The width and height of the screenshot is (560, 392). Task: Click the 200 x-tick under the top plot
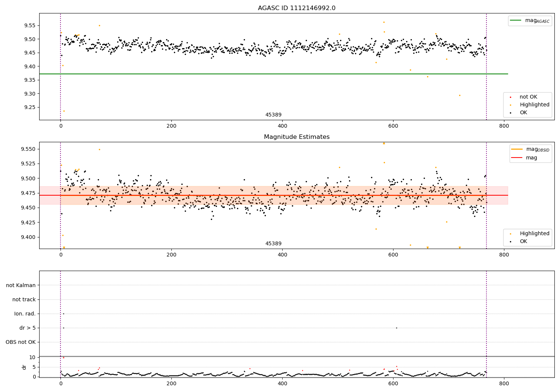(171, 126)
